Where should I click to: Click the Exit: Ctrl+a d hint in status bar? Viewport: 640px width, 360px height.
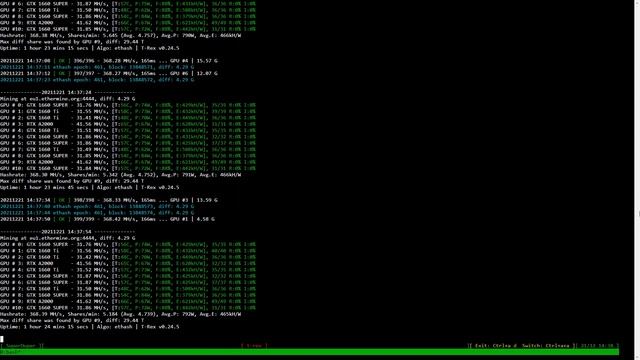[x=496, y=346]
